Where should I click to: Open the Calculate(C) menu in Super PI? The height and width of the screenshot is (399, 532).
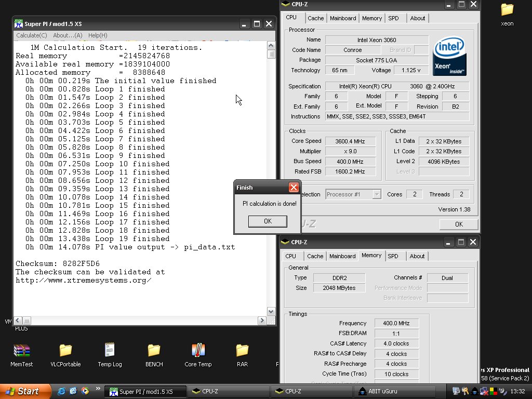32,35
